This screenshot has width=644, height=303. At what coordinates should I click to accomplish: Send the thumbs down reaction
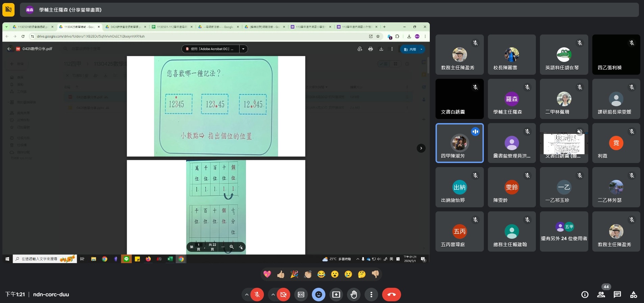coord(375,274)
